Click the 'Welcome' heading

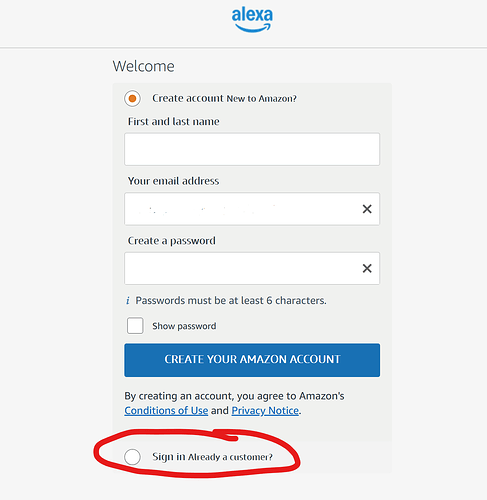[143, 66]
